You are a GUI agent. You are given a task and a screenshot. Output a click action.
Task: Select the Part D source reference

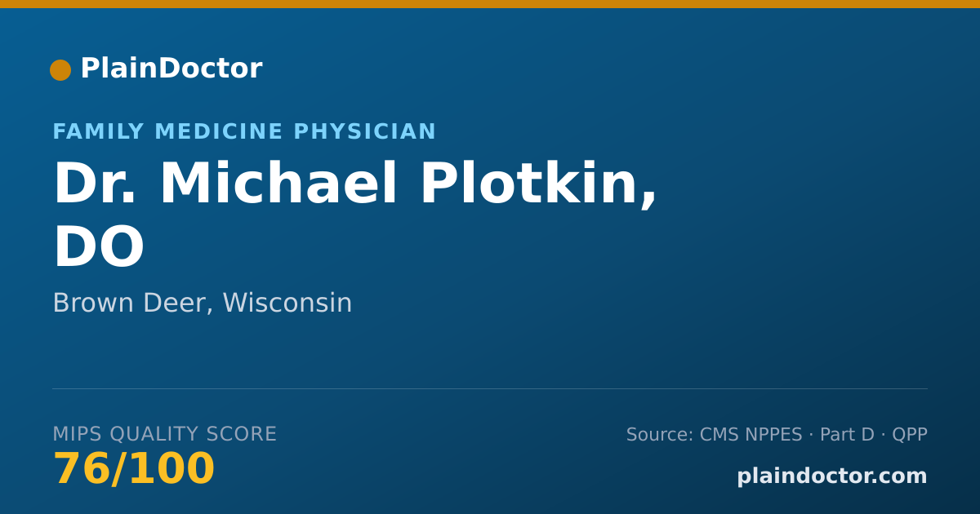click(847, 435)
